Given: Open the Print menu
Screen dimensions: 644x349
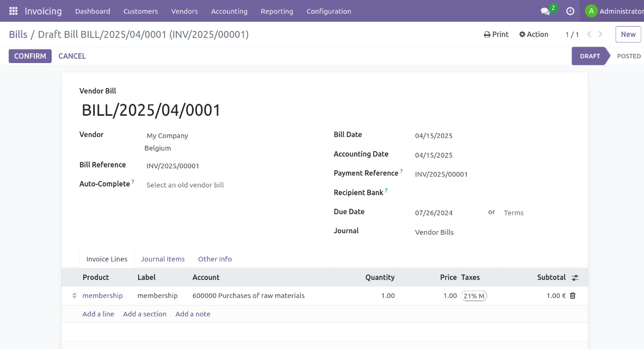Looking at the screenshot, I should pyautogui.click(x=496, y=34).
